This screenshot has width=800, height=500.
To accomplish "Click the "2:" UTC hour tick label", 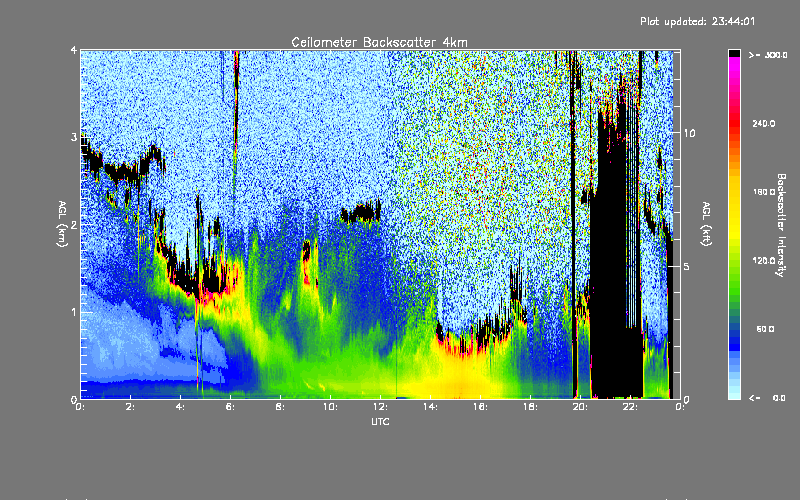I will pos(130,407).
